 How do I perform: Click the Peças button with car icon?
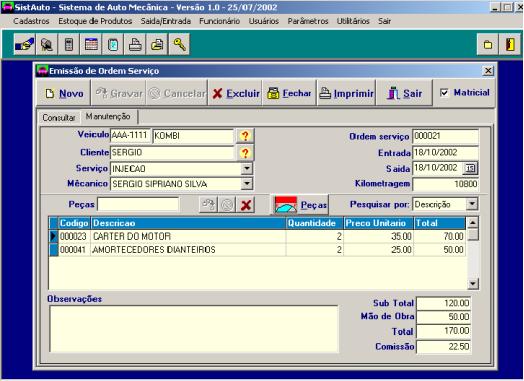(x=300, y=204)
